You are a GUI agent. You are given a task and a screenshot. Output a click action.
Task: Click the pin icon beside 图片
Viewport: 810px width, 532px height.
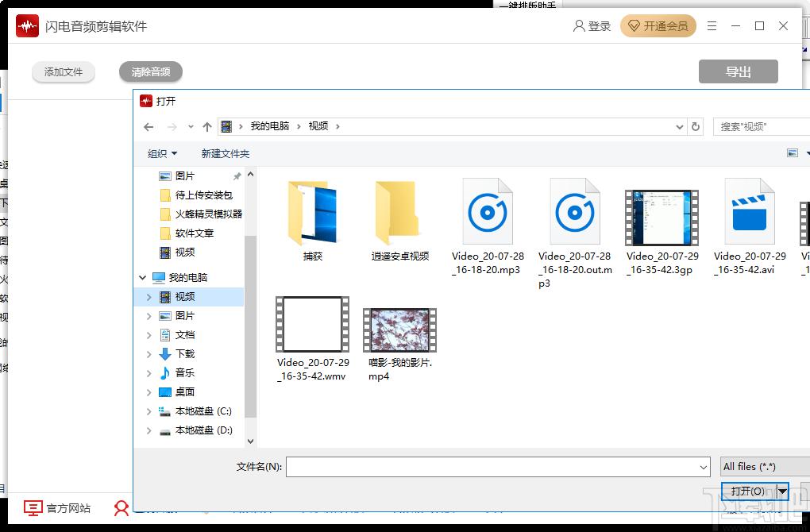pyautogui.click(x=237, y=176)
